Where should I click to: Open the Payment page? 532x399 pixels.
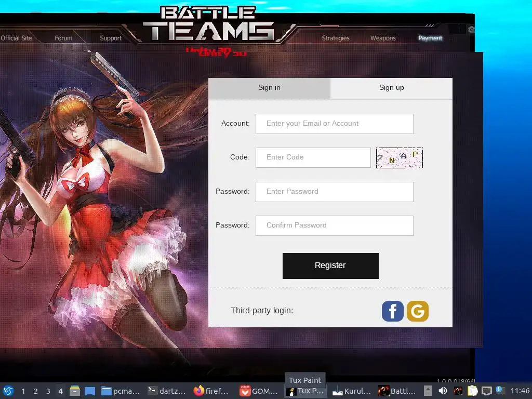tap(430, 38)
